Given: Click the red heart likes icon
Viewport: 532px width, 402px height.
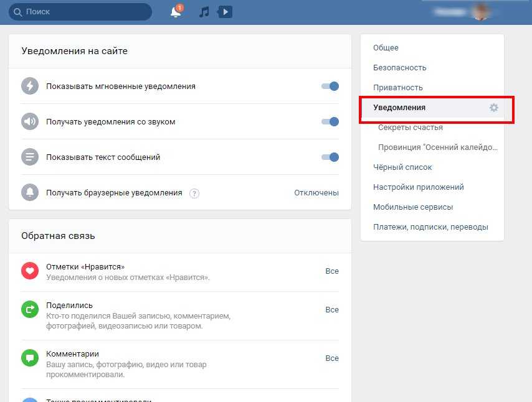Looking at the screenshot, I should click(x=30, y=271).
